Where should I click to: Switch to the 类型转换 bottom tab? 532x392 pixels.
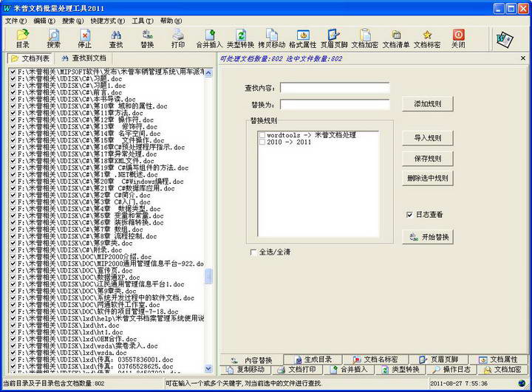400,369
